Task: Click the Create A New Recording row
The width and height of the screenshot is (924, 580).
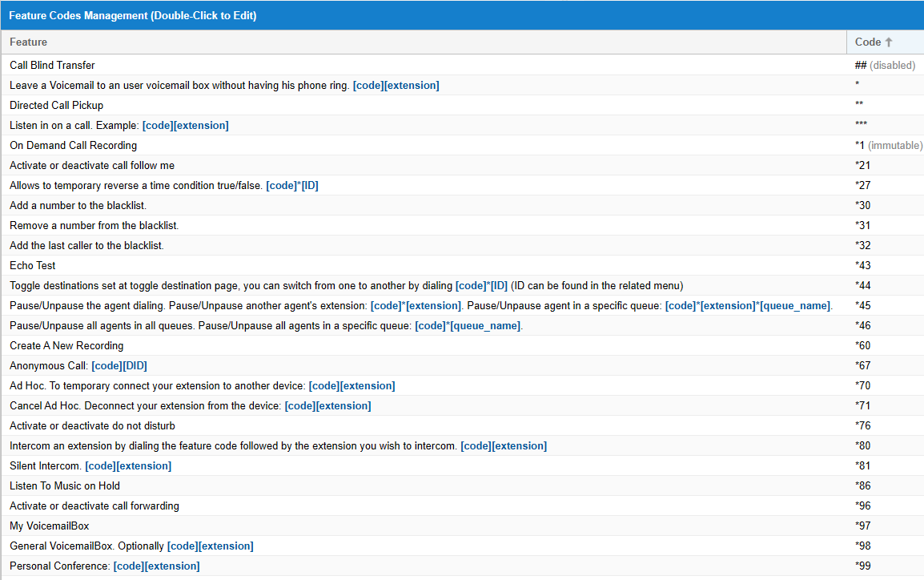Action: pos(66,345)
